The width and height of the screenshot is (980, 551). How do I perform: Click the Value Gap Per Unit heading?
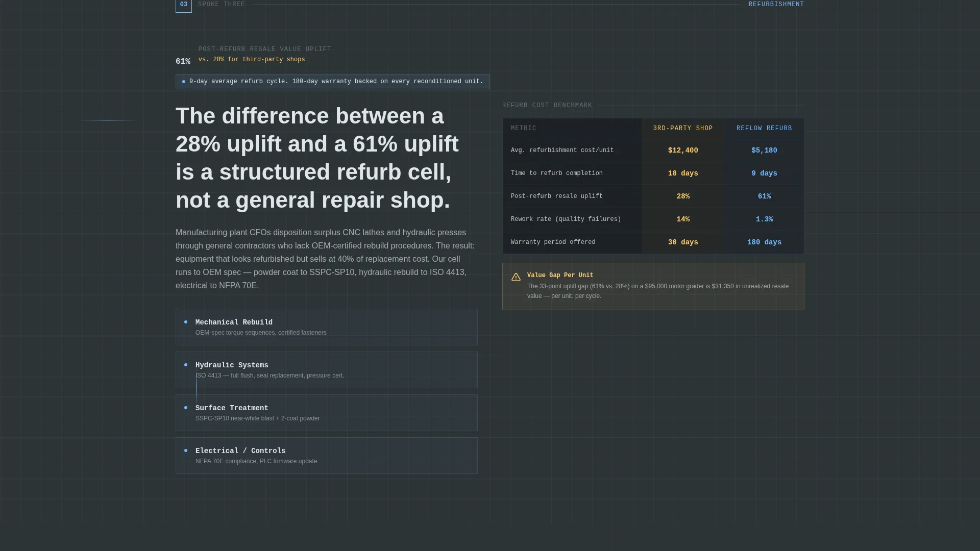(x=560, y=275)
